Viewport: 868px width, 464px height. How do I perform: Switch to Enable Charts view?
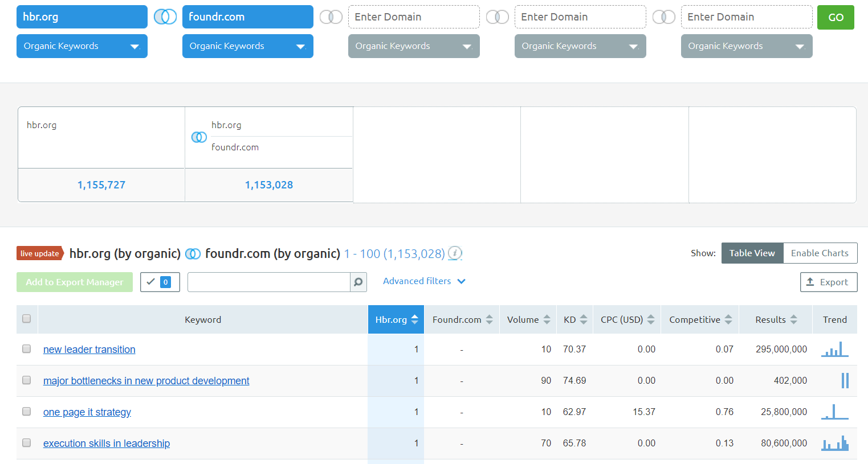(x=820, y=253)
